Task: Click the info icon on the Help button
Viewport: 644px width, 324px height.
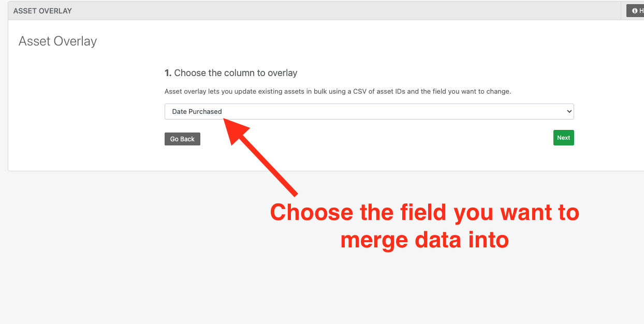Action: point(635,11)
